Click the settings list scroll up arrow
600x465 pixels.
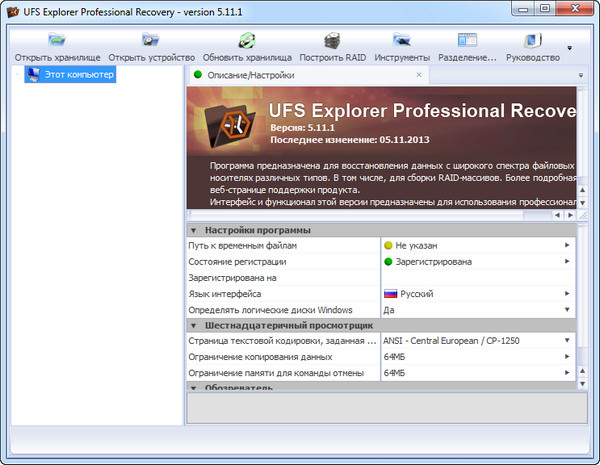582,370
